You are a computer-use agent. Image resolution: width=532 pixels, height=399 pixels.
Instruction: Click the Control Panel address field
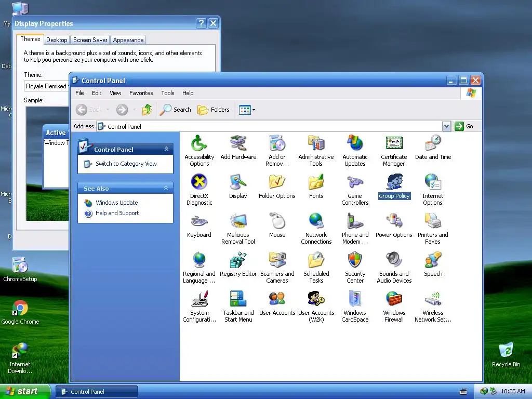point(270,127)
